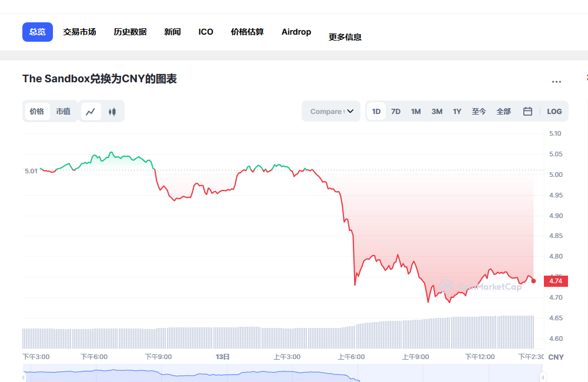Switch to line chart view icon

(x=91, y=112)
